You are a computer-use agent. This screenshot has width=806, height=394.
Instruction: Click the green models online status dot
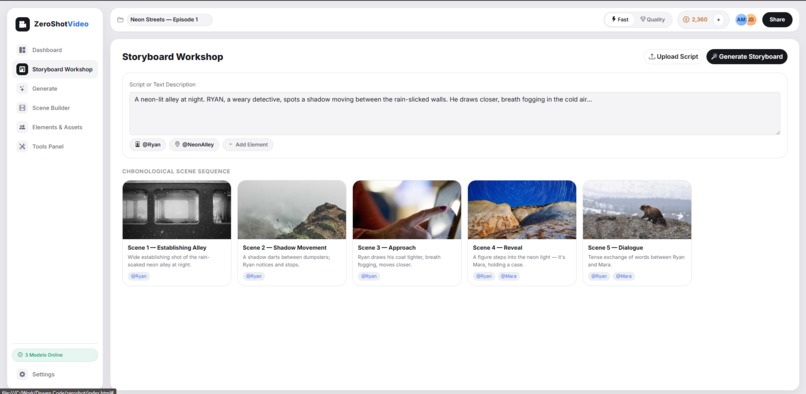tap(20, 355)
